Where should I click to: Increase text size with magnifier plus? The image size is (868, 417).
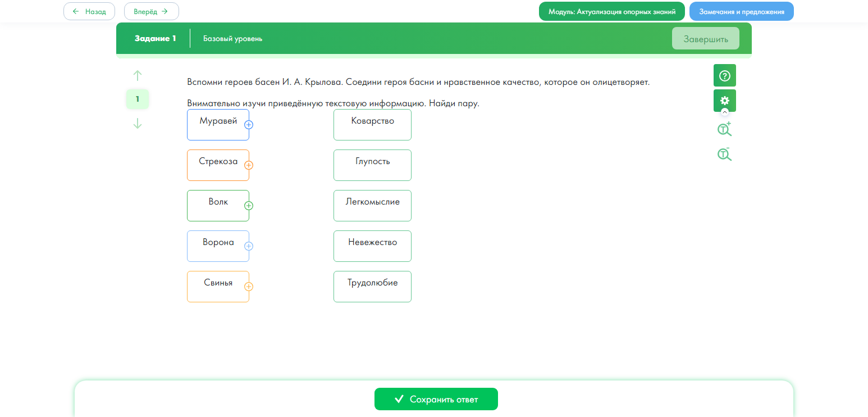[x=724, y=129]
